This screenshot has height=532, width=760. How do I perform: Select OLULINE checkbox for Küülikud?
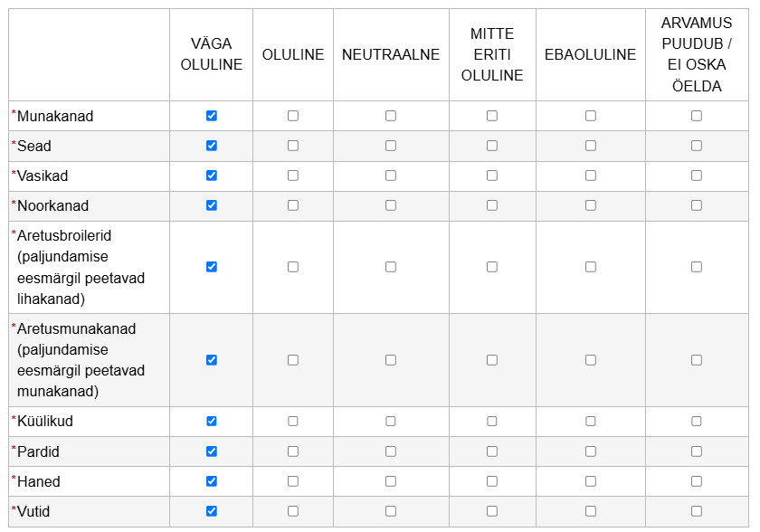click(x=293, y=422)
